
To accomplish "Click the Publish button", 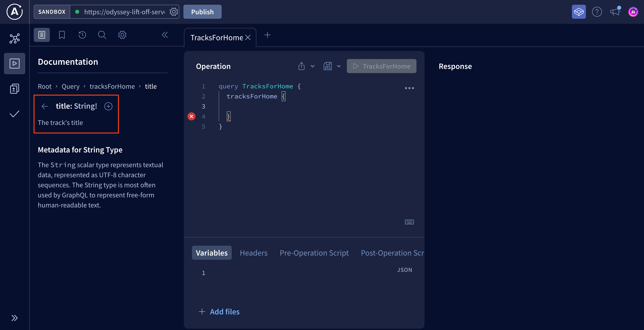I will click(202, 12).
